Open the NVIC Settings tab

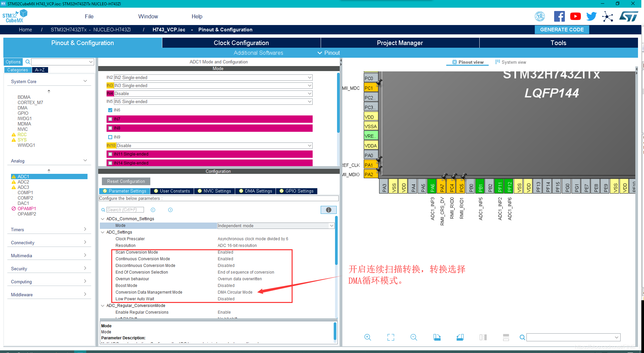click(214, 191)
